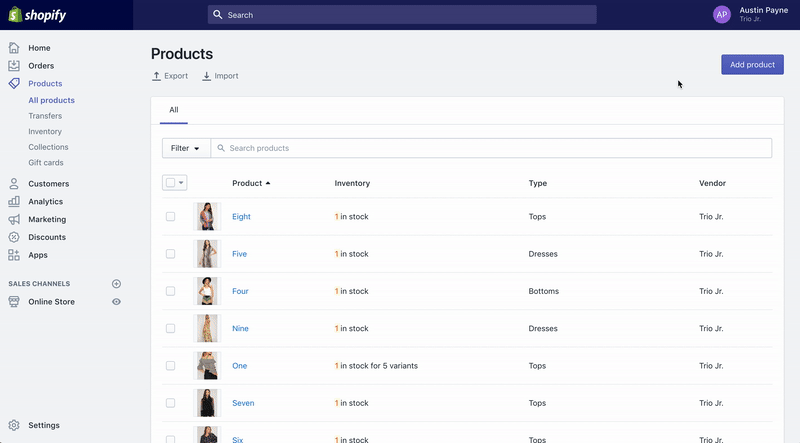This screenshot has width=800, height=443.
Task: Click the Type column header
Action: 538,183
